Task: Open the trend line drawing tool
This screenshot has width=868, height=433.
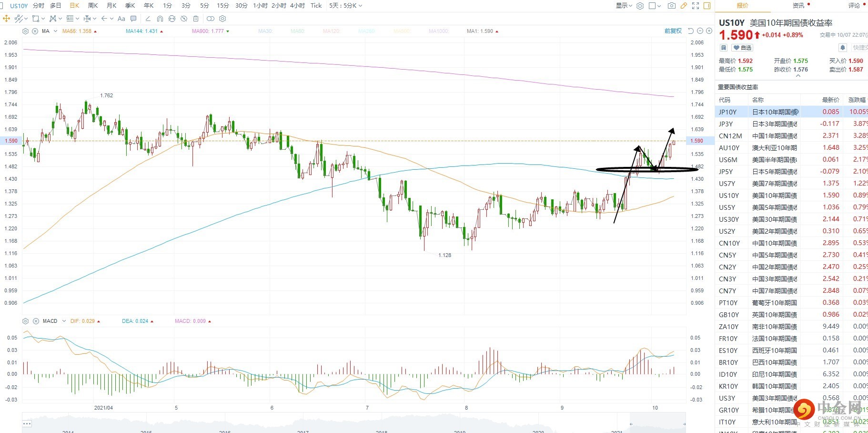Action: pos(18,19)
